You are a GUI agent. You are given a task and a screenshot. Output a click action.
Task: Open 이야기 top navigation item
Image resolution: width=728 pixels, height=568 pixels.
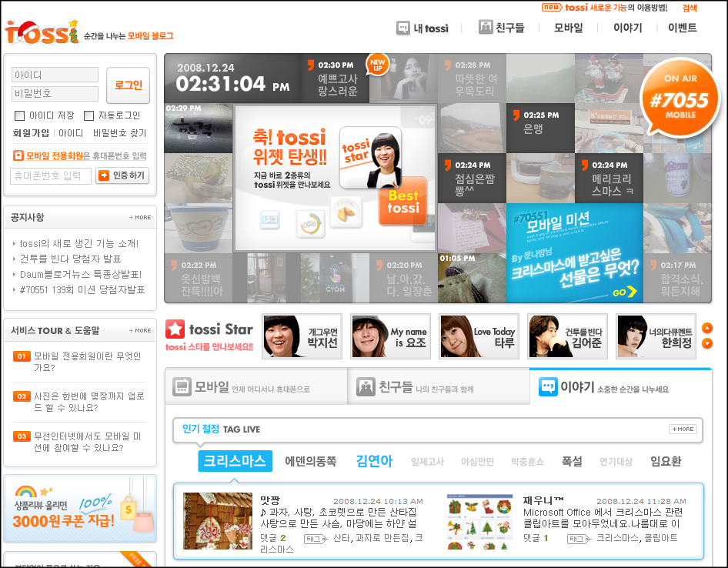point(628,28)
